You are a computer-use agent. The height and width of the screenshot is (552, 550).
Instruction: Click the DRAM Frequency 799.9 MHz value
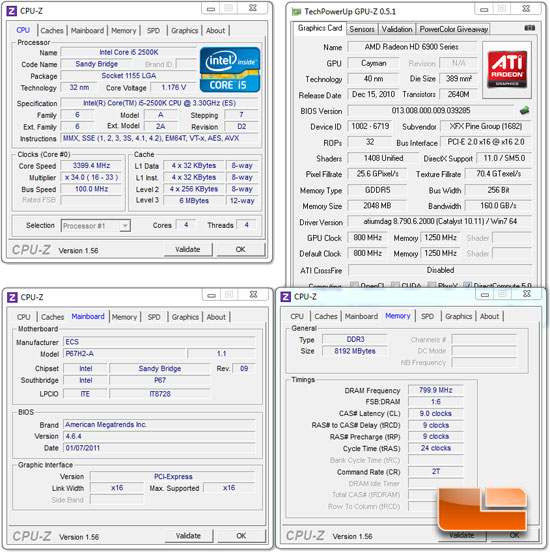click(436, 390)
